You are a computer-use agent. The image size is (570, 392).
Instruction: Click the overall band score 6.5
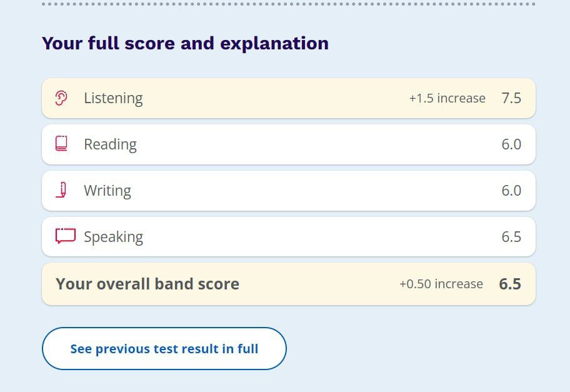click(x=510, y=284)
